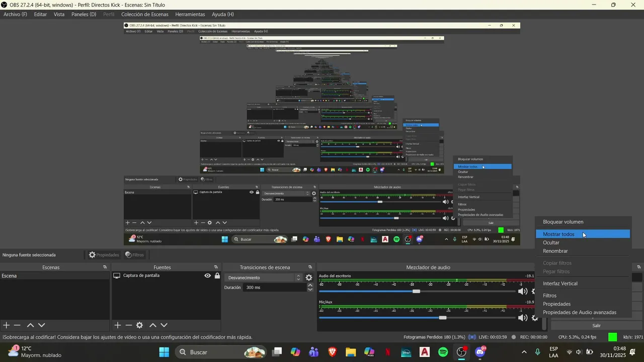
Task: Mute Audio del escritorio speaker icon
Action: coord(523,291)
